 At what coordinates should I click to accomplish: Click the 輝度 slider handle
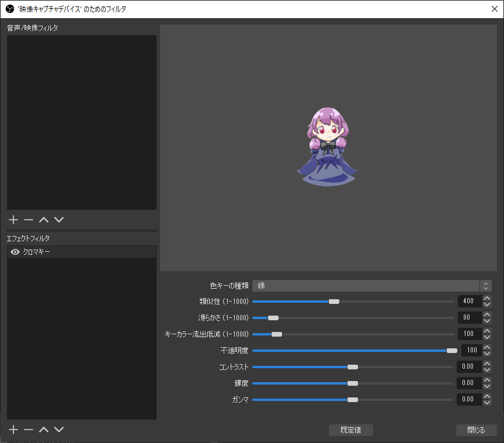coord(353,383)
